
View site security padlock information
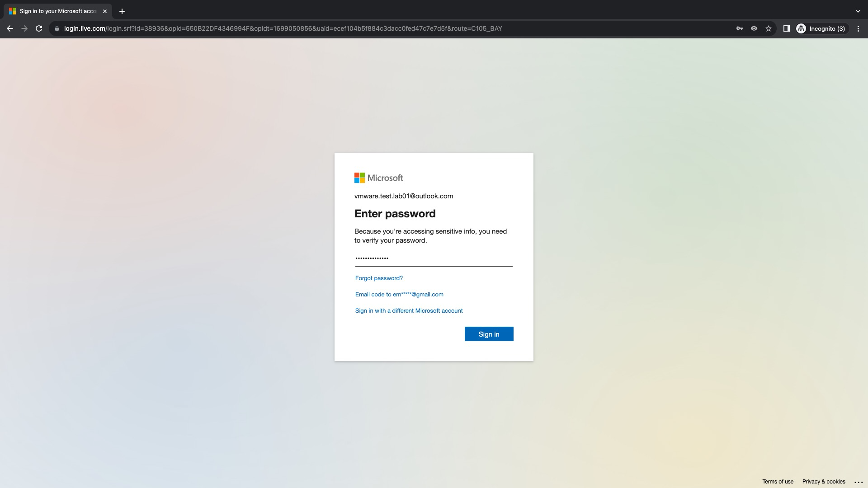(x=57, y=28)
